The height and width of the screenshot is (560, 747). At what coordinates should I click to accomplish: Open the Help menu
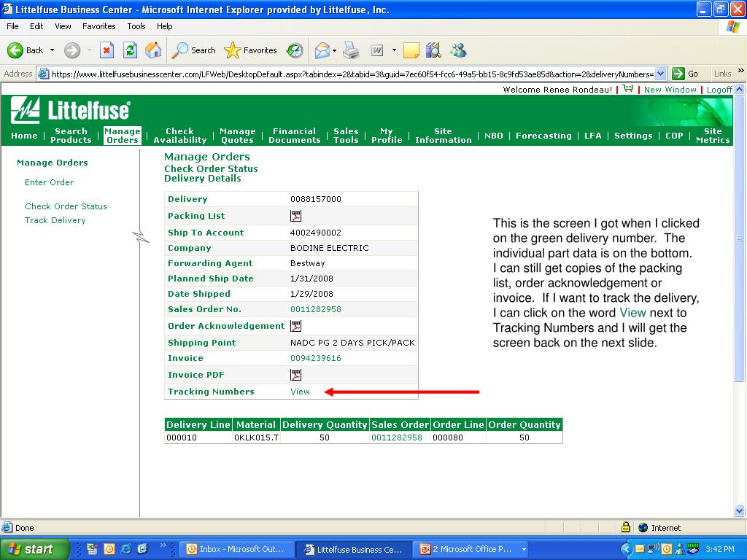pyautogui.click(x=164, y=26)
